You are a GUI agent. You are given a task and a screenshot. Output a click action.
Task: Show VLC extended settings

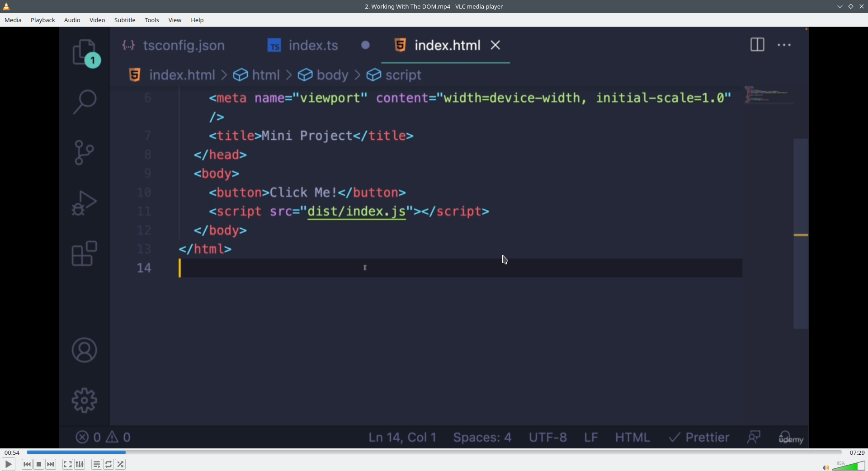[x=80, y=464]
